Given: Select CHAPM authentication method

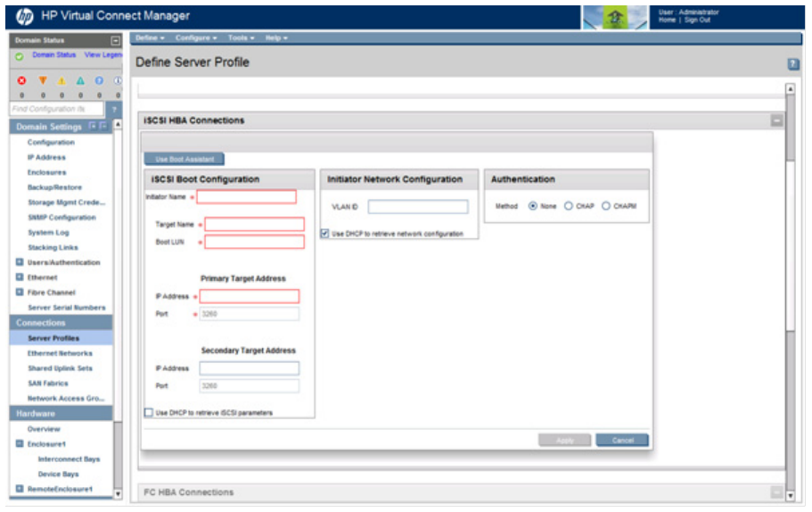Looking at the screenshot, I should tap(606, 206).
